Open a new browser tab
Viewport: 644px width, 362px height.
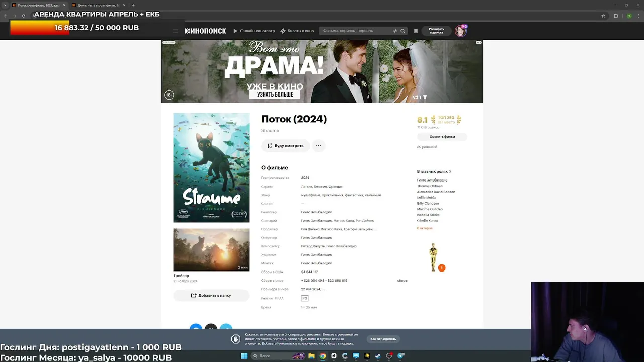click(133, 5)
